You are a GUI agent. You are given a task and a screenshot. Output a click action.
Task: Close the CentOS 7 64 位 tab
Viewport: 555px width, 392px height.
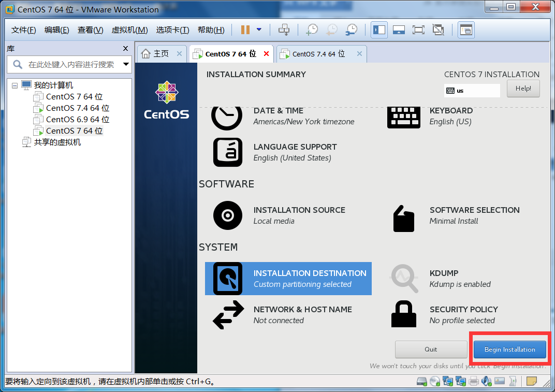(x=267, y=54)
